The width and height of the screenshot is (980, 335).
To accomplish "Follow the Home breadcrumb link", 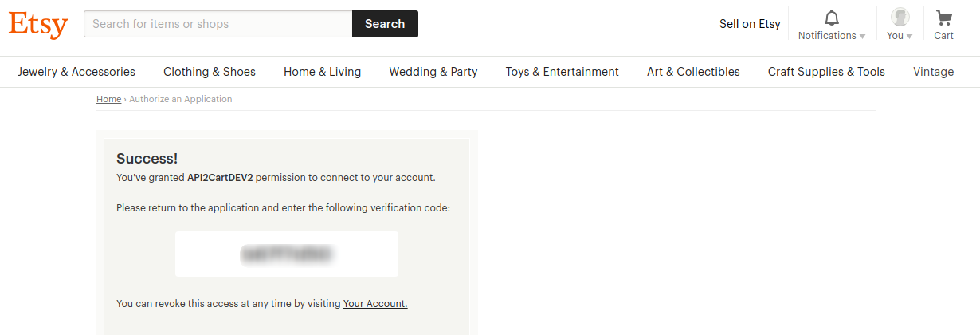I will (108, 99).
